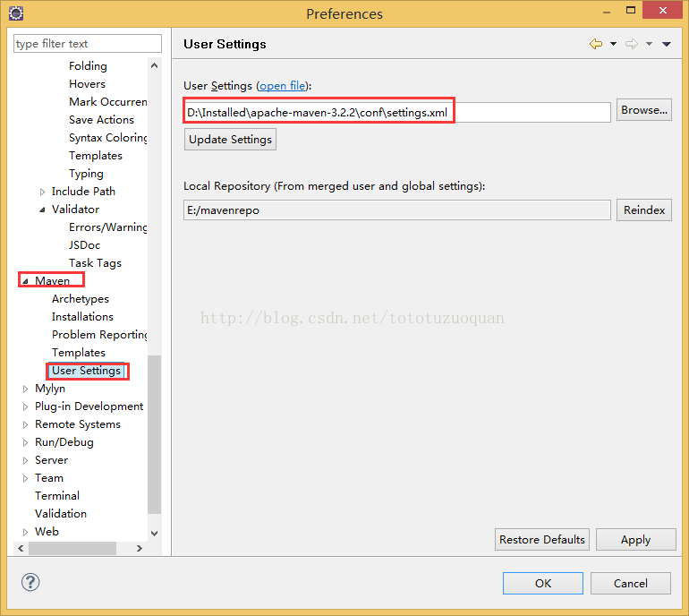
Task: Click the open file link
Action: (x=282, y=86)
